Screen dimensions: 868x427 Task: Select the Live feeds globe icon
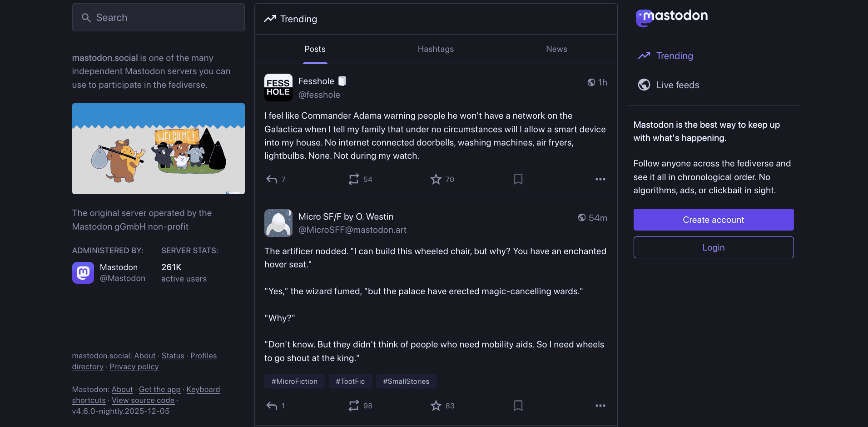pos(644,85)
